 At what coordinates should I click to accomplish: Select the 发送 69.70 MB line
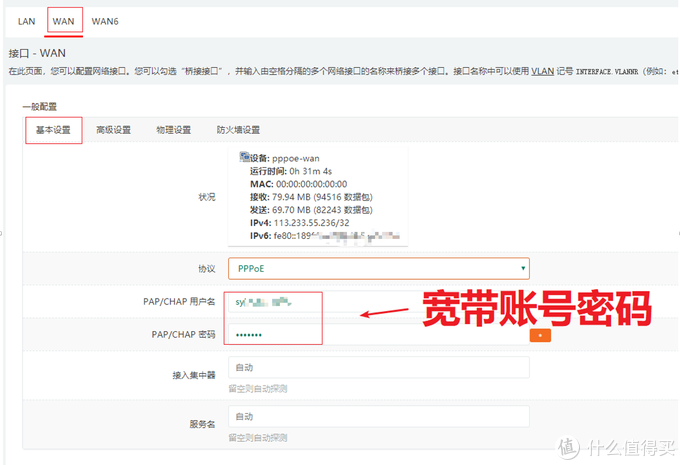click(x=311, y=210)
